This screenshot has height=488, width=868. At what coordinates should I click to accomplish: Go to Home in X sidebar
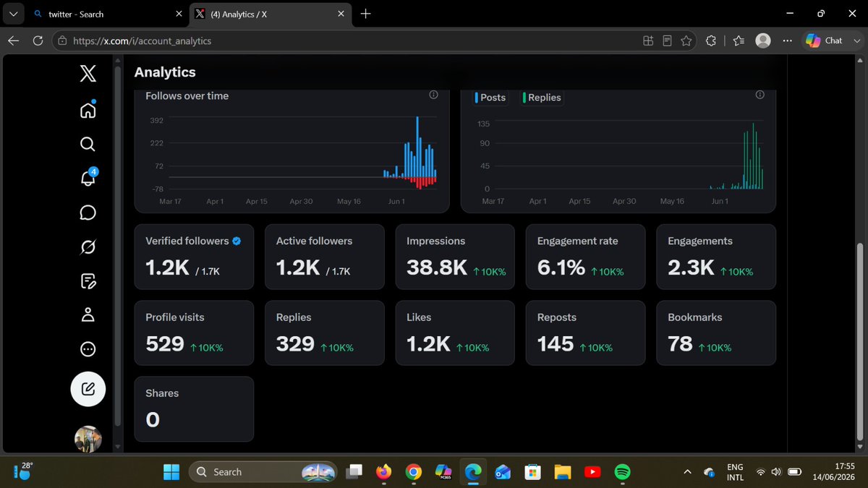click(88, 110)
